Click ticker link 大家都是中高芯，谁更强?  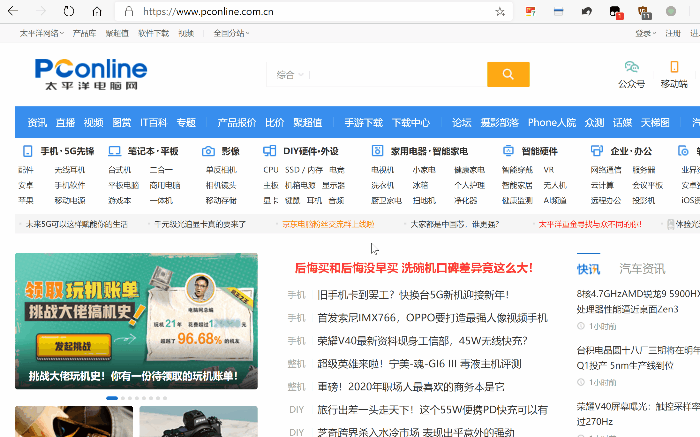coord(454,224)
